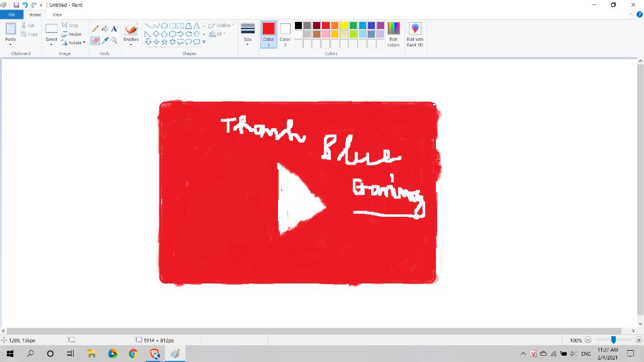Viewport: 644px width, 362px height.
Task: Activate Color 2 selector
Action: click(285, 34)
